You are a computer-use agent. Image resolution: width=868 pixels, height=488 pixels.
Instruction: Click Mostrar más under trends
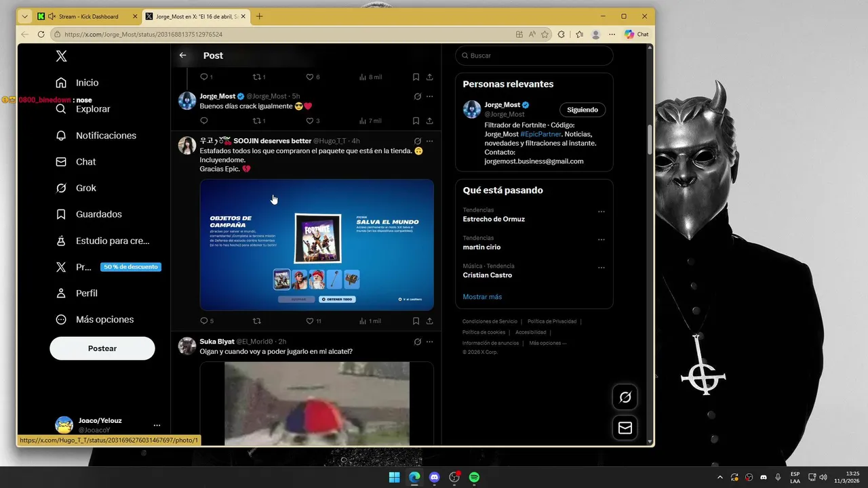482,297
